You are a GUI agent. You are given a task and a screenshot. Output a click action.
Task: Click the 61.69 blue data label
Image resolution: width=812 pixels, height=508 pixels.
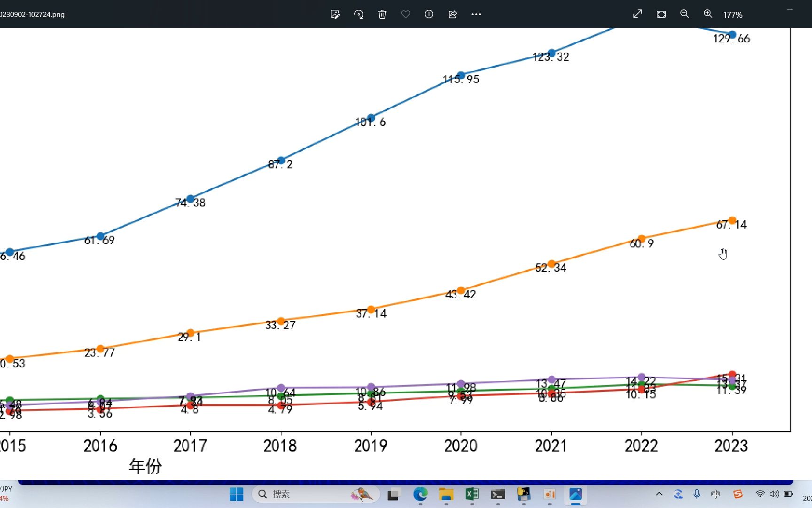coord(100,240)
